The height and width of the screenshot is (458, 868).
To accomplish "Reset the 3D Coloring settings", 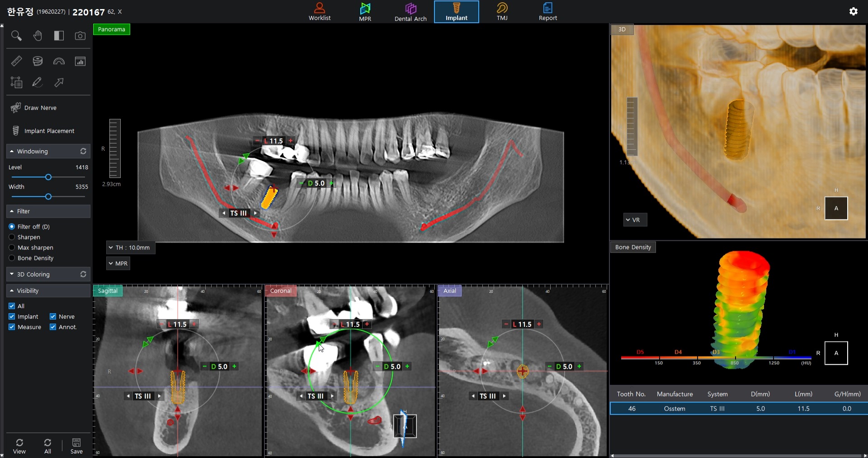I will (83, 274).
